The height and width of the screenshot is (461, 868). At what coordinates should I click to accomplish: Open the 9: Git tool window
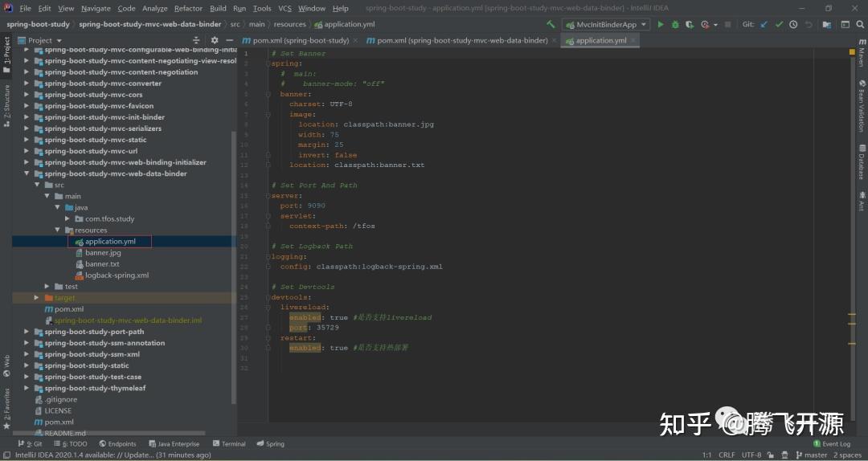click(x=30, y=444)
